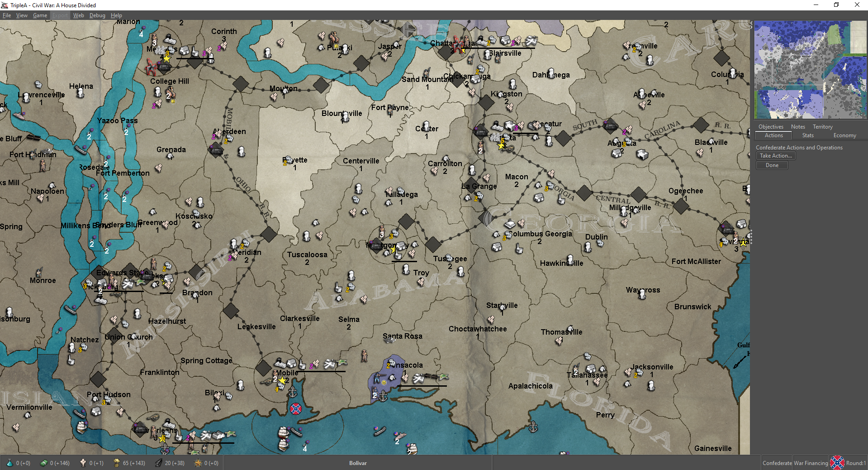The width and height of the screenshot is (868, 470).
Task: Click the green cash resource icon
Action: [x=44, y=463]
